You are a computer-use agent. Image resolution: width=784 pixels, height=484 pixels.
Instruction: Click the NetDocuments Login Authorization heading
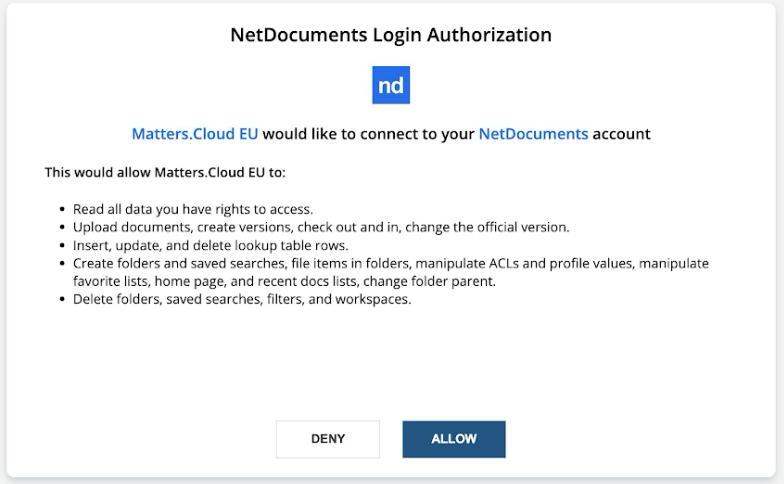pyautogui.click(x=391, y=35)
